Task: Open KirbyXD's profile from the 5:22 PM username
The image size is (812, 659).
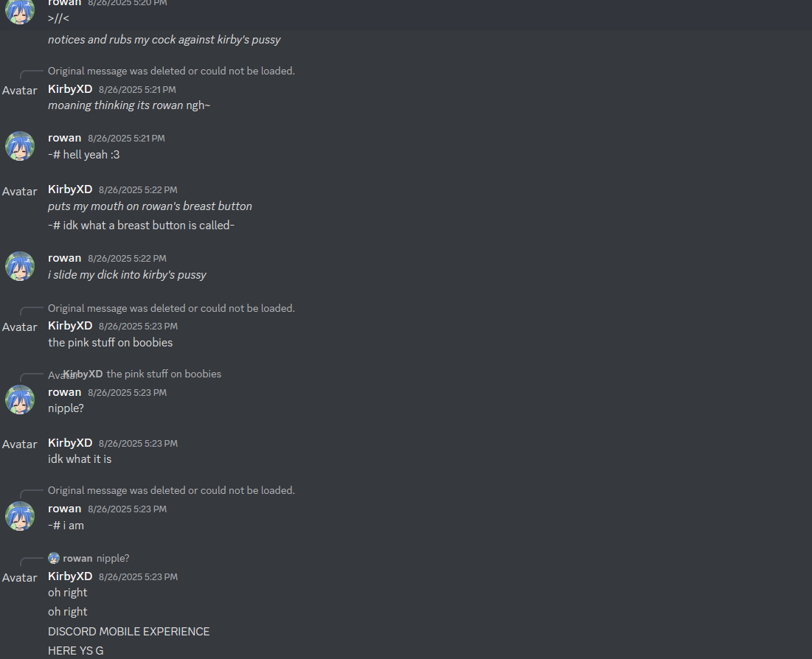Action: click(70, 189)
